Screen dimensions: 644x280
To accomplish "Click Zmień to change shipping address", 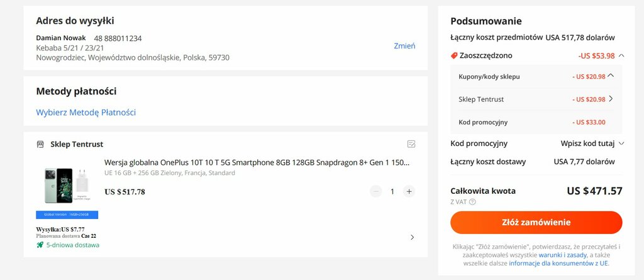I will 404,46.
